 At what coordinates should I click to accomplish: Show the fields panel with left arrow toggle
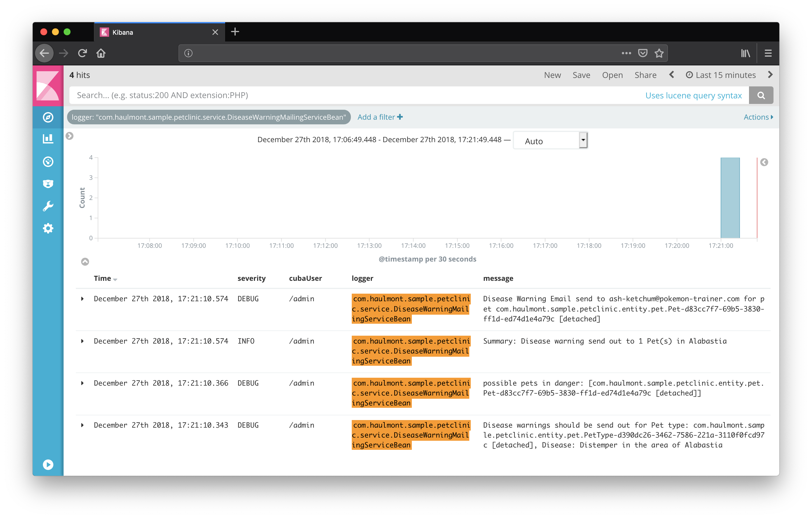(x=69, y=136)
